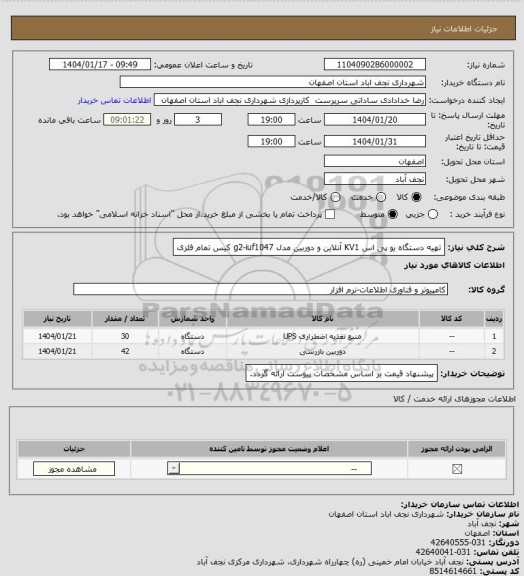The image size is (524, 576).
Task: Select the خدمت radio button
Action: point(381,197)
